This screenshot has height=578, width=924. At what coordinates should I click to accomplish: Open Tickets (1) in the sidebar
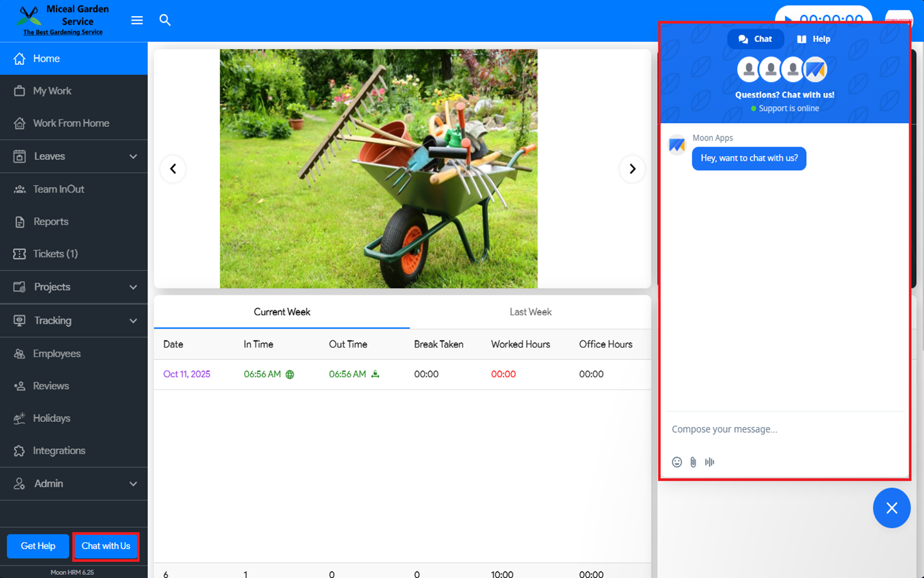tap(55, 254)
